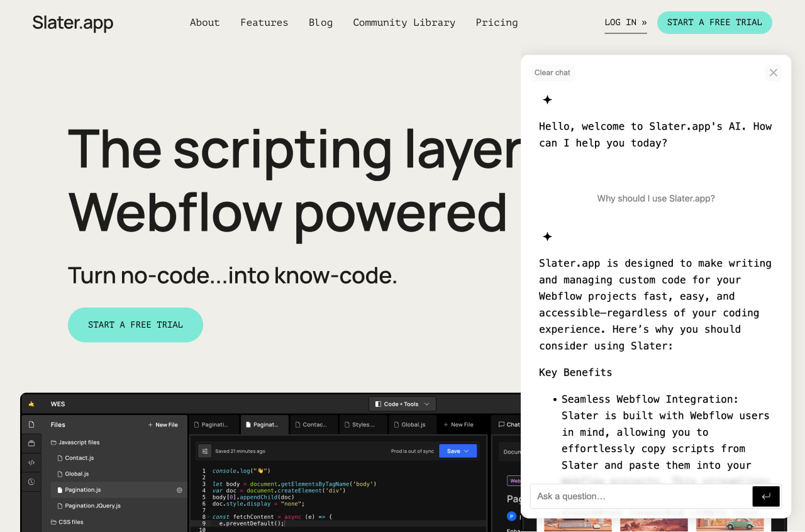Switch to the active Paginat… editor tab
The width and height of the screenshot is (805, 532).
click(265, 424)
